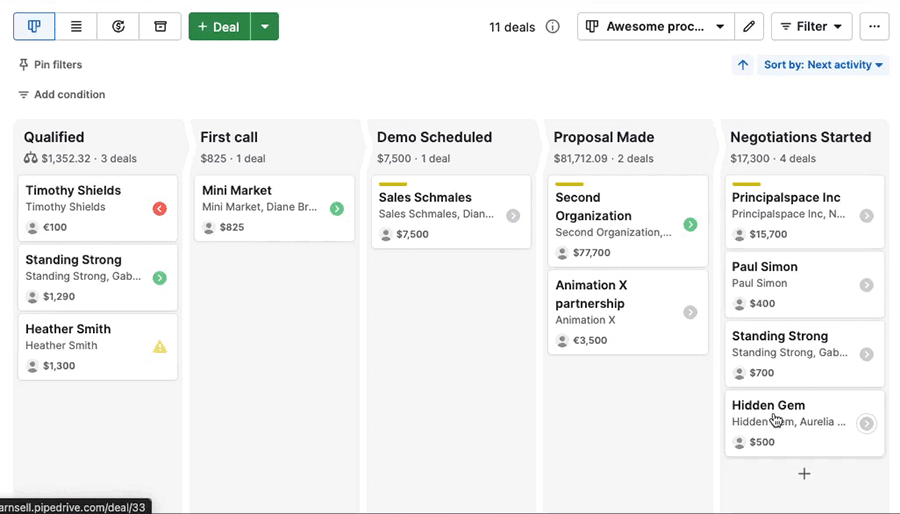Toggle sort direction arrow
The width and height of the screenshot is (900, 514).
tap(743, 65)
